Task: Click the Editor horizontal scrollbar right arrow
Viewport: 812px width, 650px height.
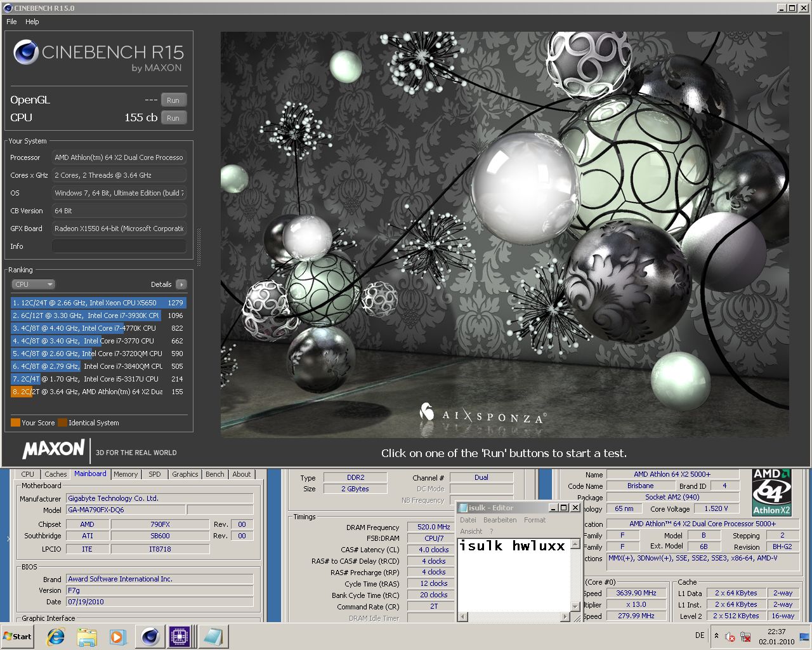Action: 565,616
